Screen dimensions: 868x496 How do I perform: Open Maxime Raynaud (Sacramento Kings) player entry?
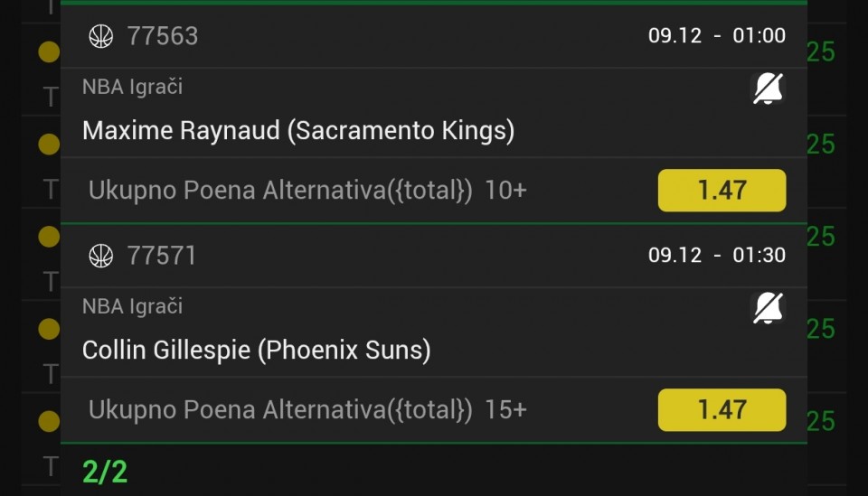click(297, 131)
